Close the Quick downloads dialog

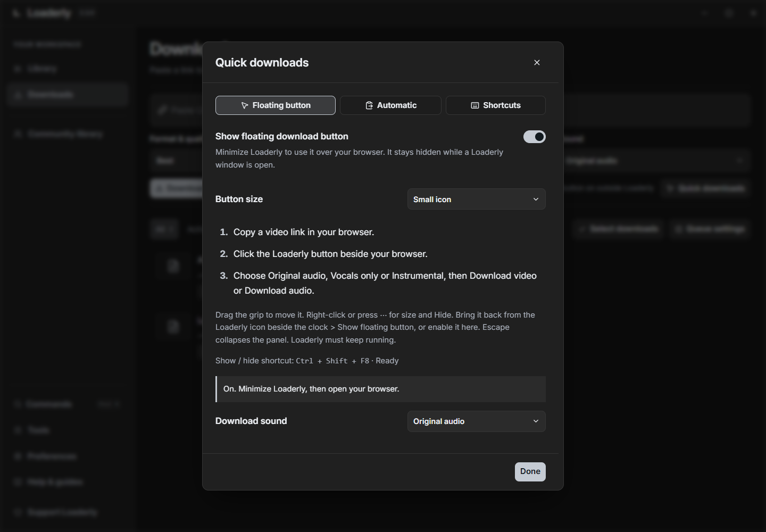(x=537, y=63)
